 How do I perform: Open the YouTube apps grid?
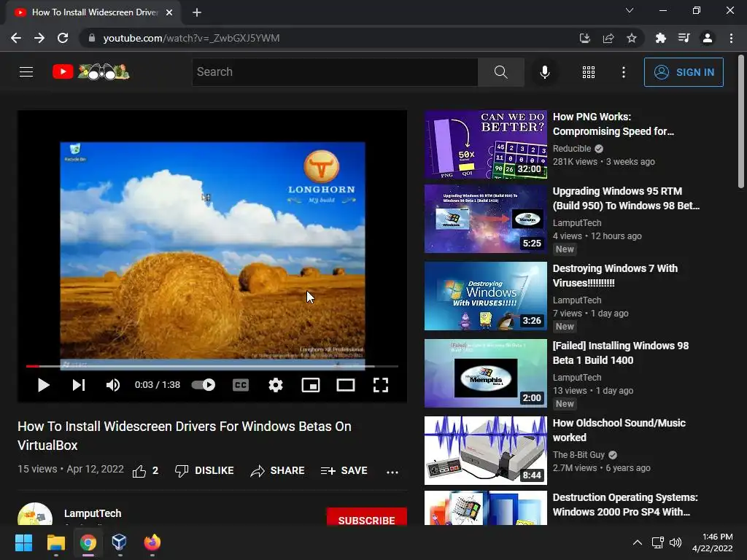[x=589, y=72]
